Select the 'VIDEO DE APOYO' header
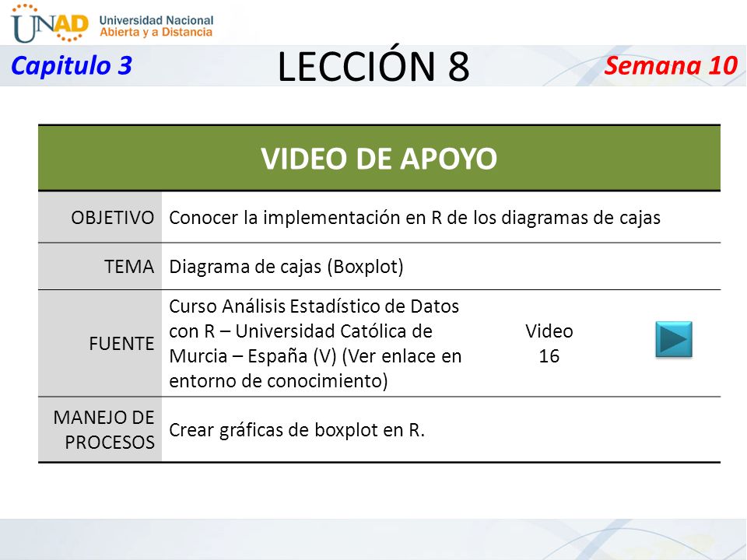 pos(379,158)
